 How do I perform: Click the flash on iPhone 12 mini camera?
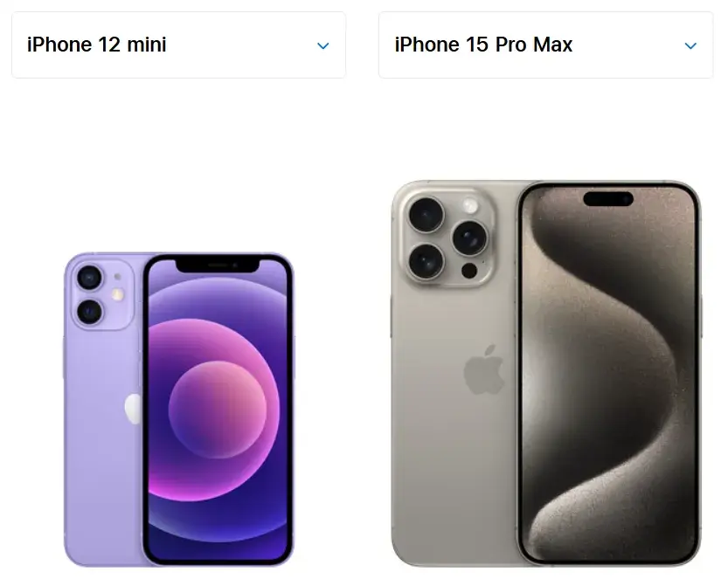[118, 294]
